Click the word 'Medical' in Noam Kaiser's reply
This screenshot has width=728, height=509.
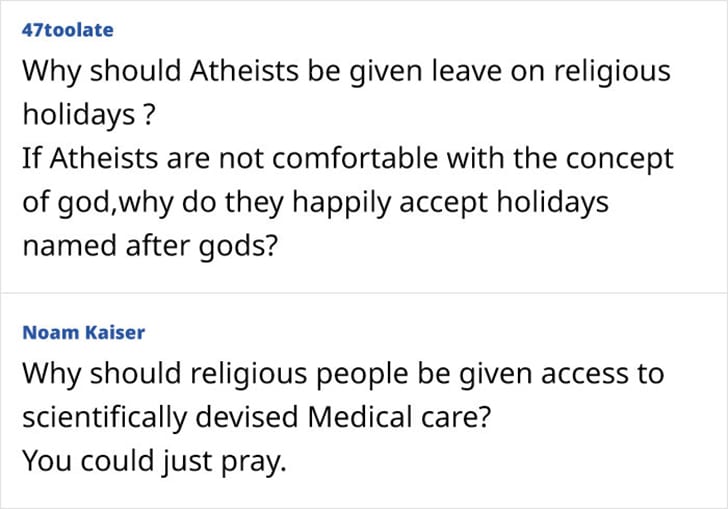tap(360, 417)
